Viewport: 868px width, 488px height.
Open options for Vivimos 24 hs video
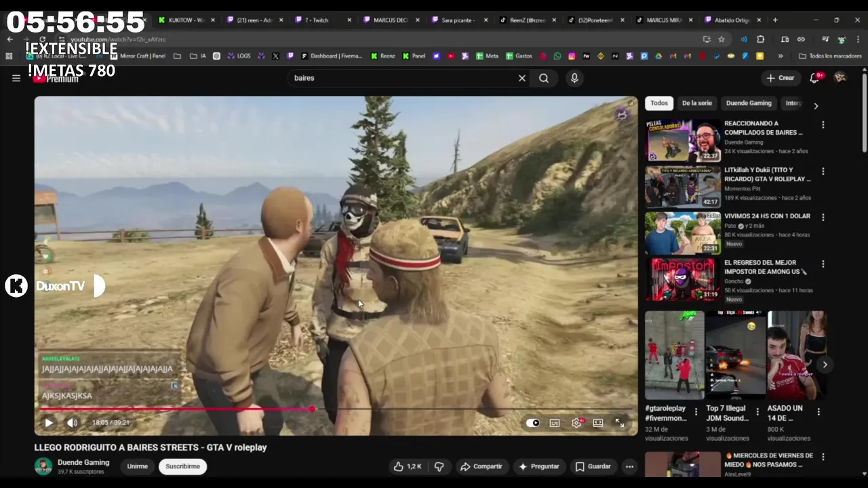[x=823, y=218]
